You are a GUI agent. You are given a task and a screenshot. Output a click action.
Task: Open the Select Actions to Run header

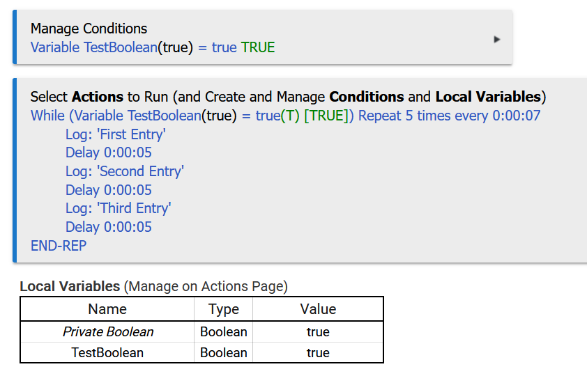(288, 97)
